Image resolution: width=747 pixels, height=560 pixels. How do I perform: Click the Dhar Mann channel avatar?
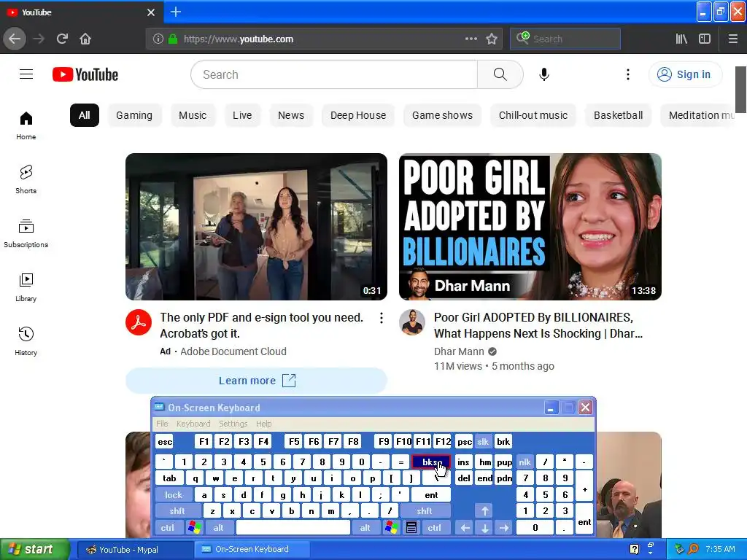pos(412,322)
